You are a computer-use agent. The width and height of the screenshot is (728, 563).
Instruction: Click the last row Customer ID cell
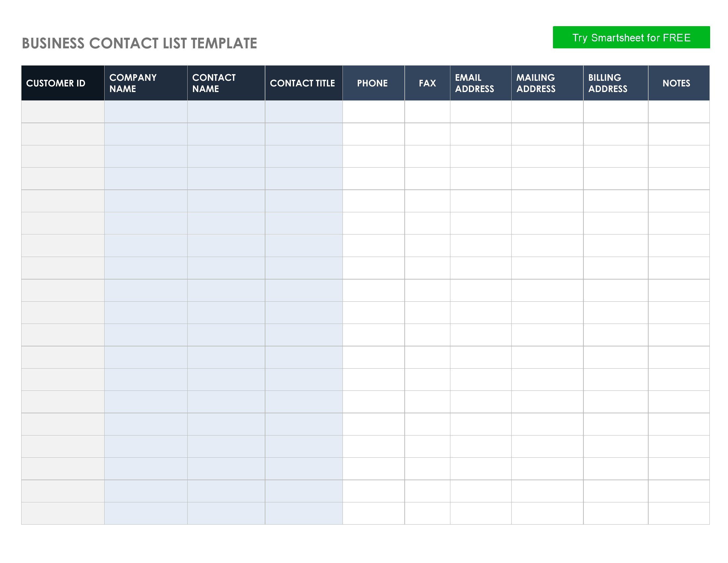(63, 513)
